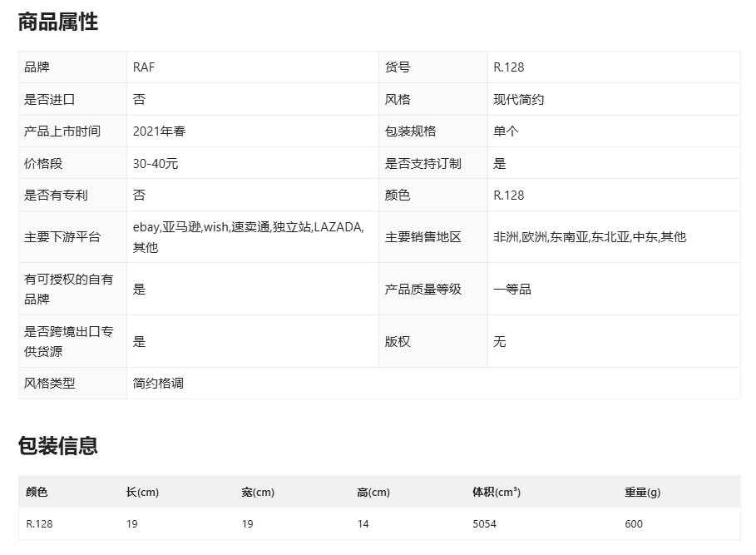756x555 pixels.
Task: Select the 一等品 quality grade value
Action: [512, 290]
